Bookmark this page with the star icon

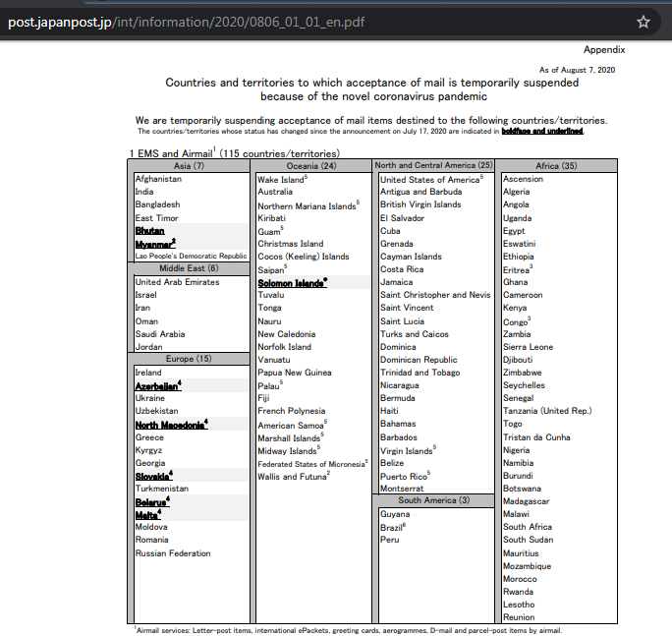pyautogui.click(x=643, y=22)
